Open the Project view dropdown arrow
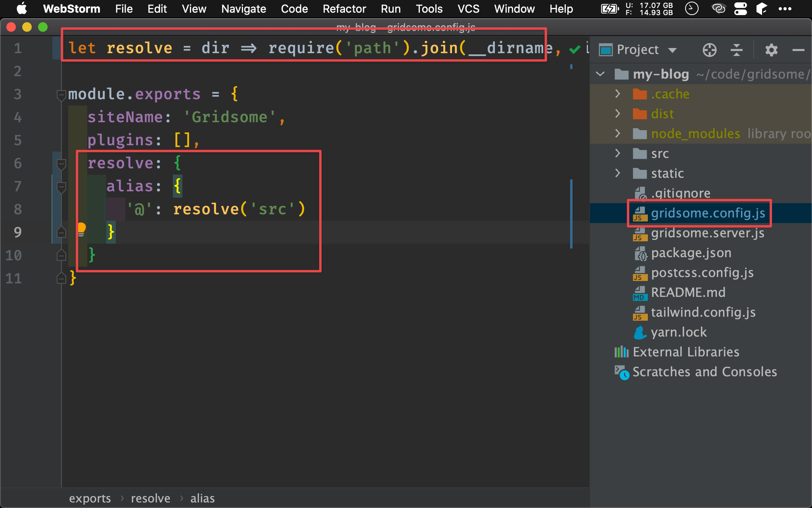 (x=672, y=50)
